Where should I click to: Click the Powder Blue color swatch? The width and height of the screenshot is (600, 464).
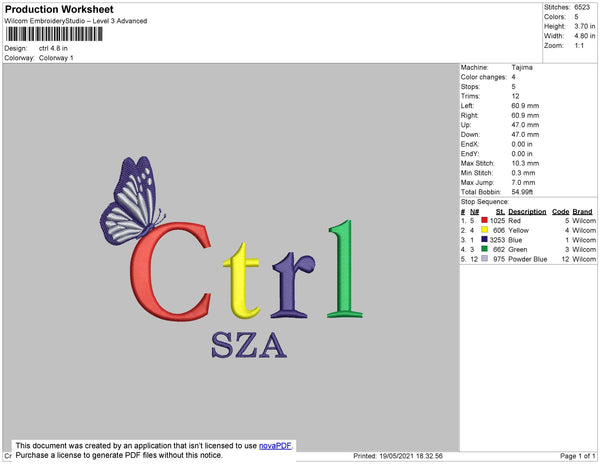pos(484,259)
